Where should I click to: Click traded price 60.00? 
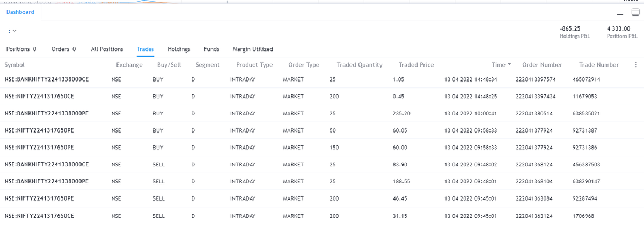point(400,148)
